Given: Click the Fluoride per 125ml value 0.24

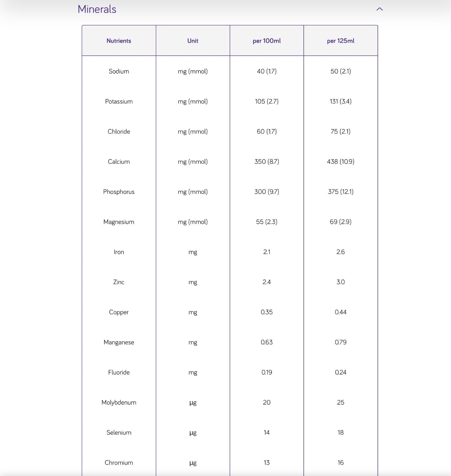Looking at the screenshot, I should (x=341, y=372).
